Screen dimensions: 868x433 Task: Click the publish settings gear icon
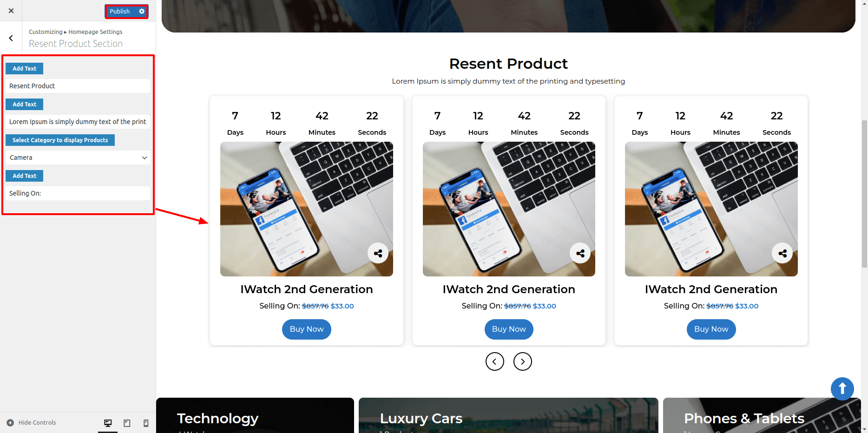point(142,11)
